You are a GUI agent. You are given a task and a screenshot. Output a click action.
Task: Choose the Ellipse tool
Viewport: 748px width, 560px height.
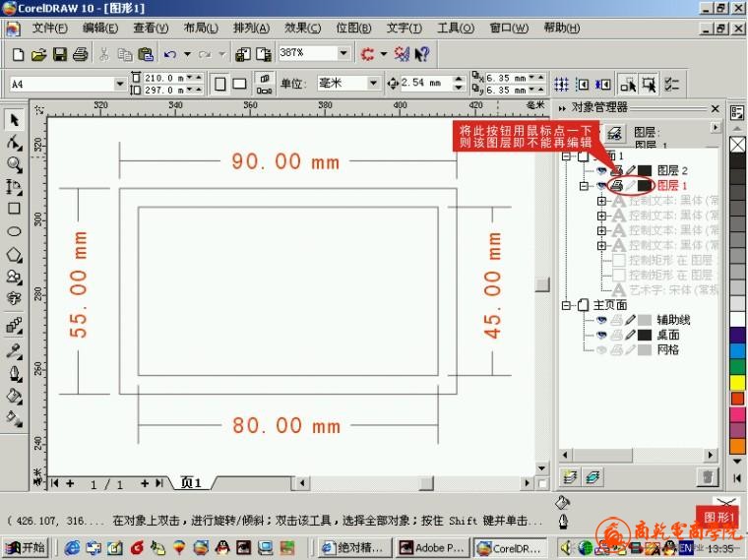[15, 231]
